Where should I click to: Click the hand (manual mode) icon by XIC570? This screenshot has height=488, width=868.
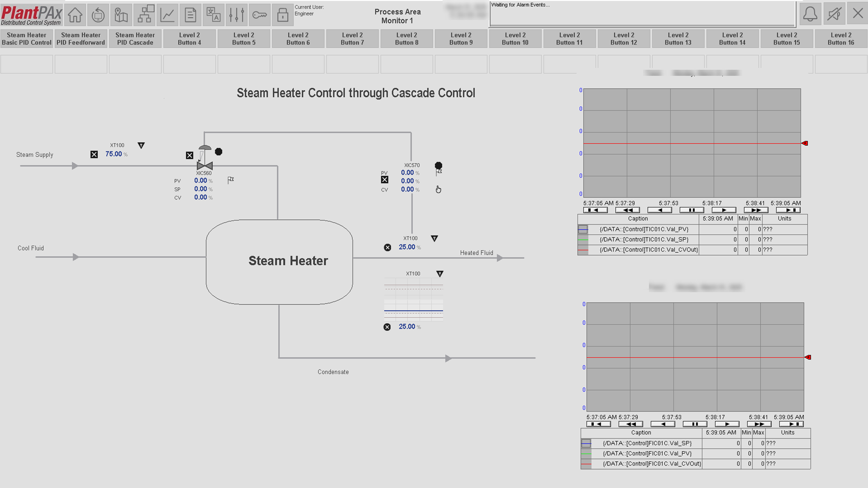pyautogui.click(x=438, y=189)
